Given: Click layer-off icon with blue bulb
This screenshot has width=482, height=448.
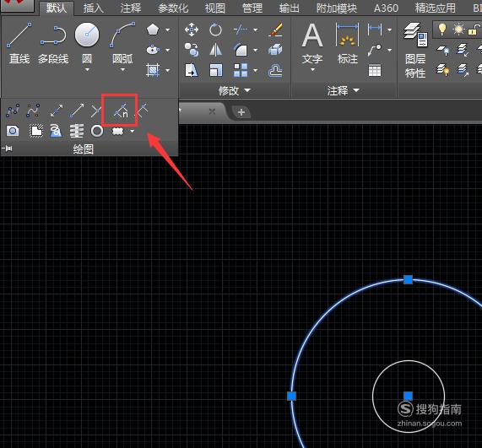Looking at the screenshot, I should click(442, 51).
